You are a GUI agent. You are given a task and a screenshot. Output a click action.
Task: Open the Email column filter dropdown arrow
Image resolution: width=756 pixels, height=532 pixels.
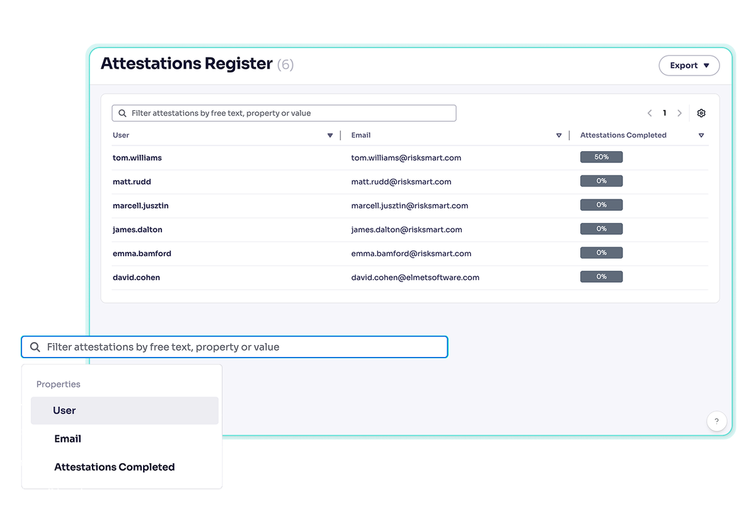coord(559,135)
